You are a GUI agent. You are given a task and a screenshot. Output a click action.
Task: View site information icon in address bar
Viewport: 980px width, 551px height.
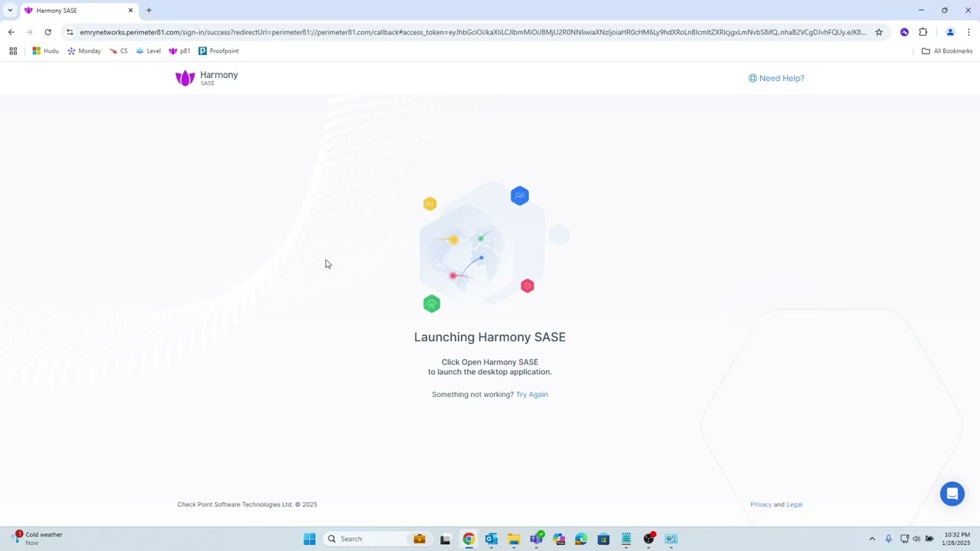(70, 32)
